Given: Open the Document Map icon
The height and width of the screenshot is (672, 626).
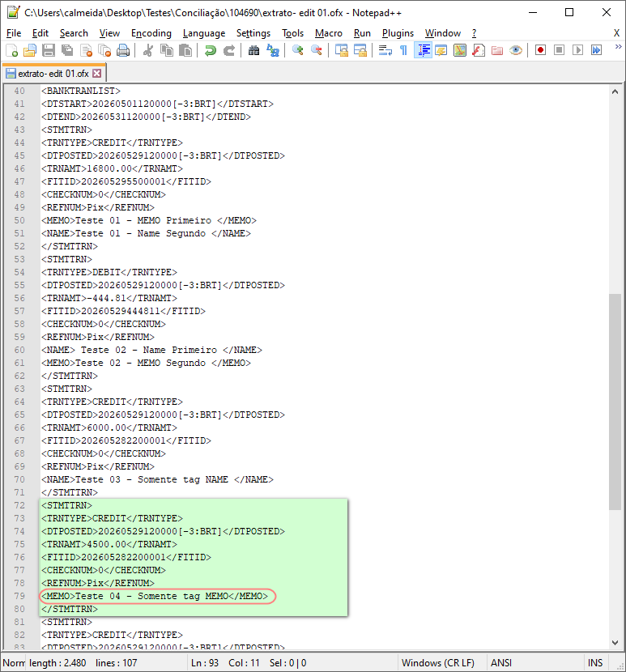Looking at the screenshot, I should click(460, 50).
